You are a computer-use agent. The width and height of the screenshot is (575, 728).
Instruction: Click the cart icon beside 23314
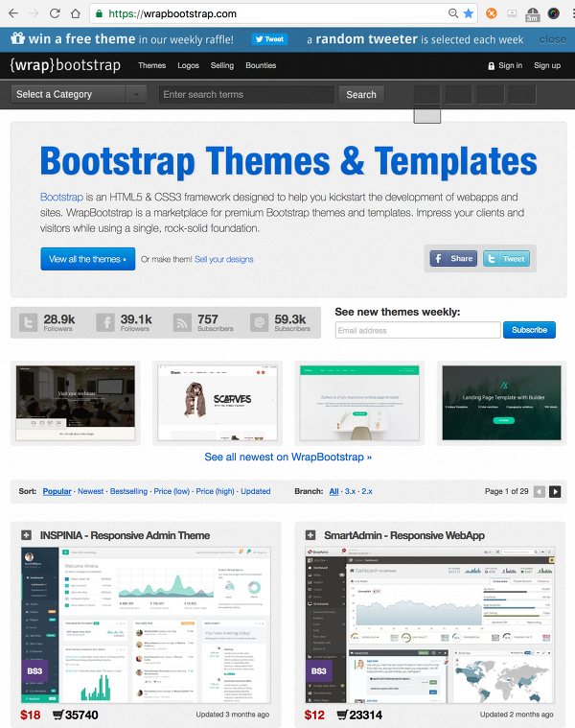coord(342,715)
